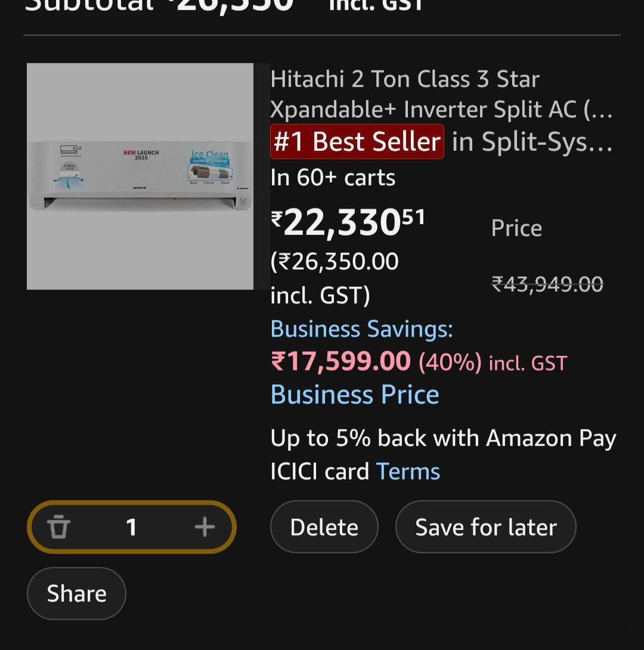644x650 pixels.
Task: Open Business Price details
Action: [354, 394]
